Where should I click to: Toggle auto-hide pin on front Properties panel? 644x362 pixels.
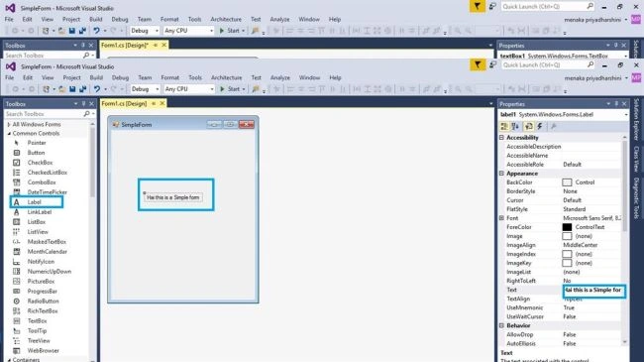[x=616, y=104]
